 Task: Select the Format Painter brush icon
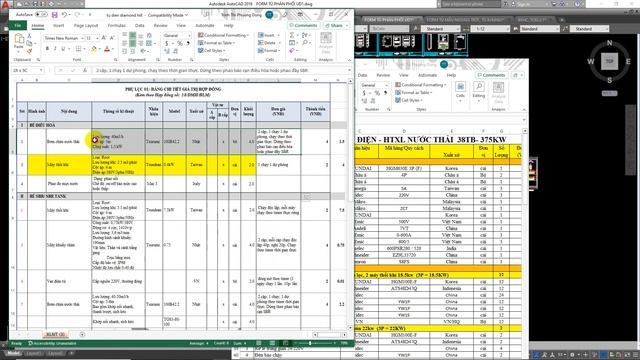click(29, 51)
